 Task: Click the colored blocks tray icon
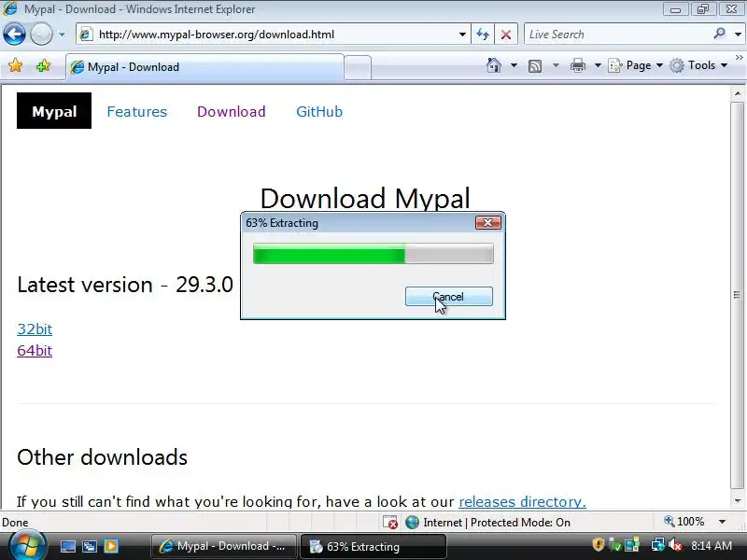click(x=632, y=545)
